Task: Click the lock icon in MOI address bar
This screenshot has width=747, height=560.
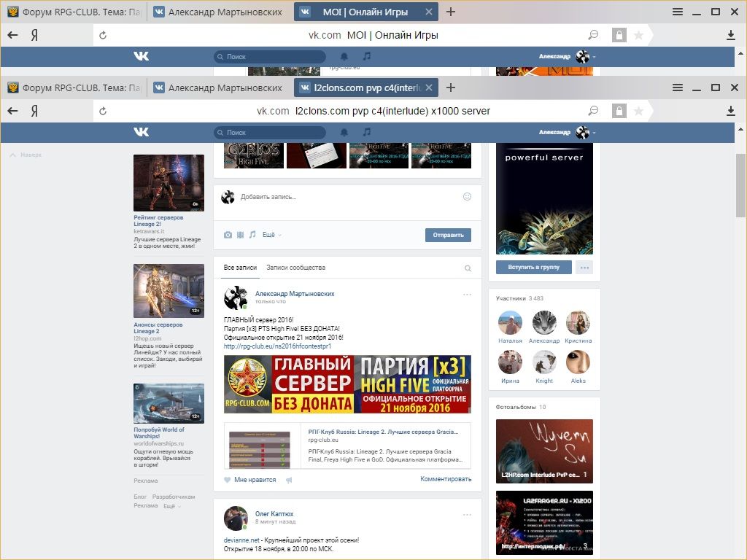Action: point(619,35)
